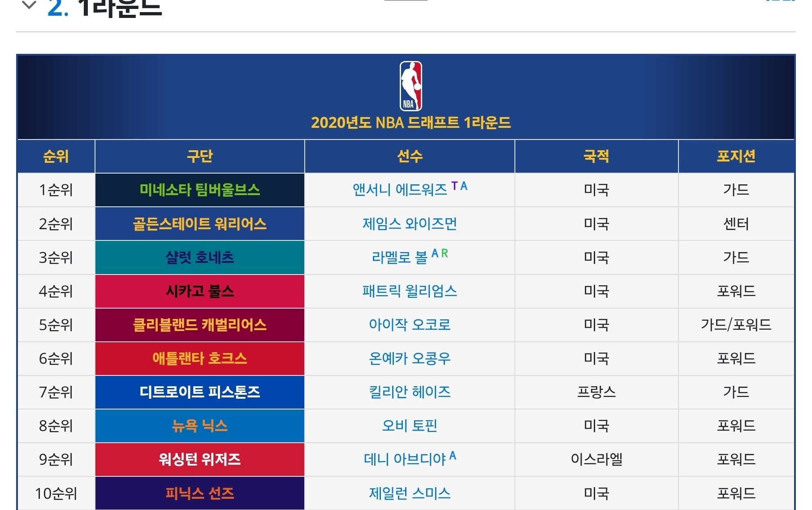Open player page for 온예카 오콩우
812x510 pixels.
coord(410,358)
